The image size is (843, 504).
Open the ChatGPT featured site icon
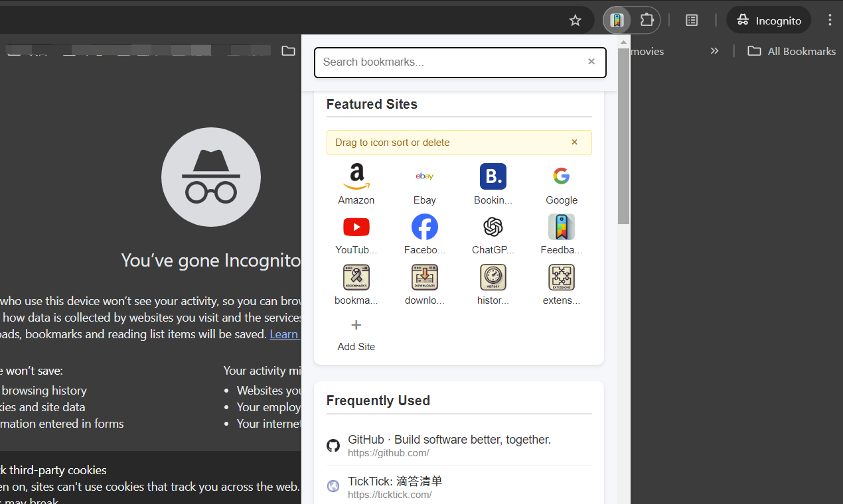493,227
